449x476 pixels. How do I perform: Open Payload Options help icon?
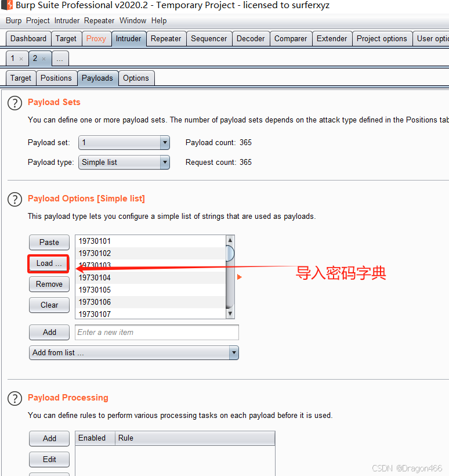pos(15,200)
